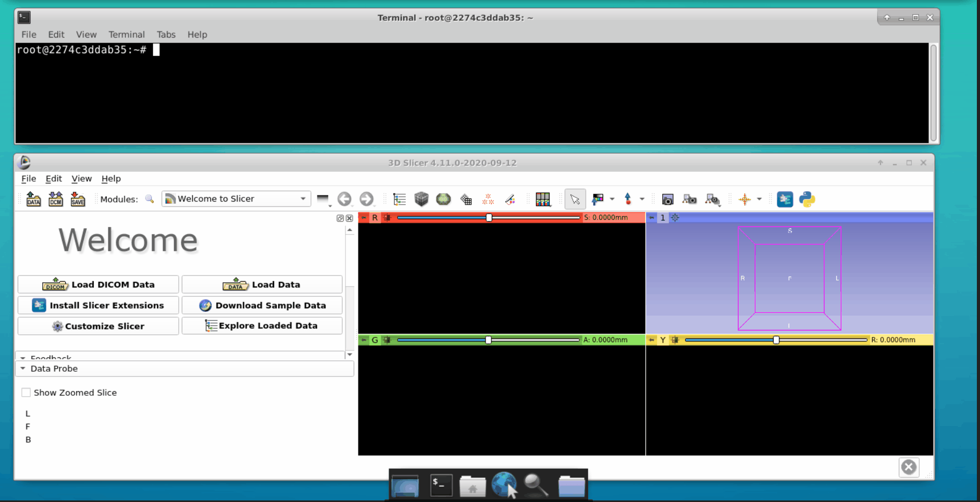Toggle the 3D view pin icon
The height and width of the screenshot is (502, 980).
(652, 218)
